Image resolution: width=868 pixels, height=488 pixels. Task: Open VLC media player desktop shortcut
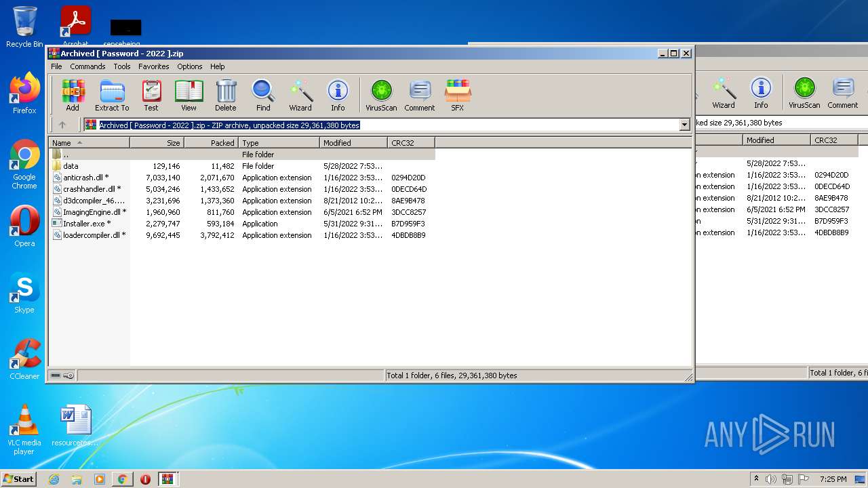tap(24, 430)
